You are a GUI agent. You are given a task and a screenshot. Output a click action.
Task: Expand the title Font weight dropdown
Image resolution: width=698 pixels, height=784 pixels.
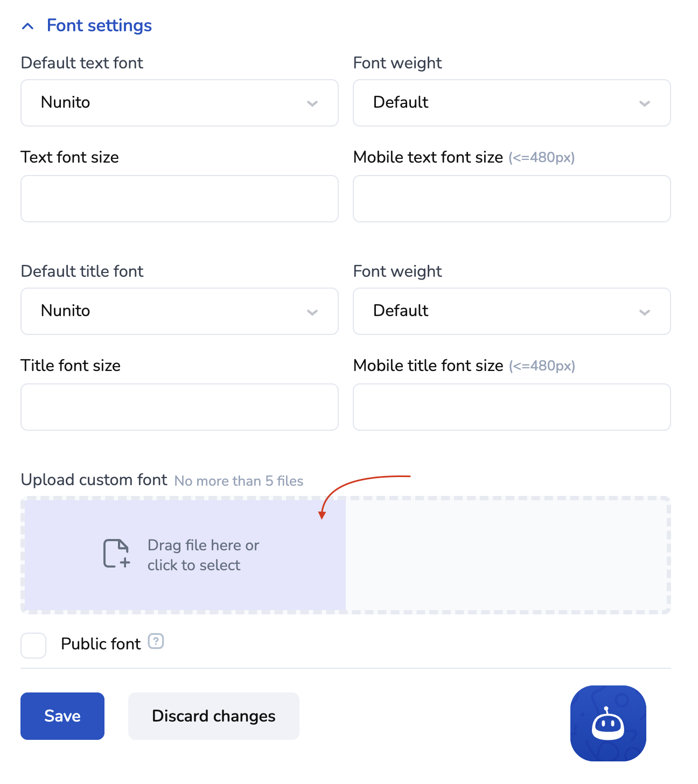[x=512, y=311]
